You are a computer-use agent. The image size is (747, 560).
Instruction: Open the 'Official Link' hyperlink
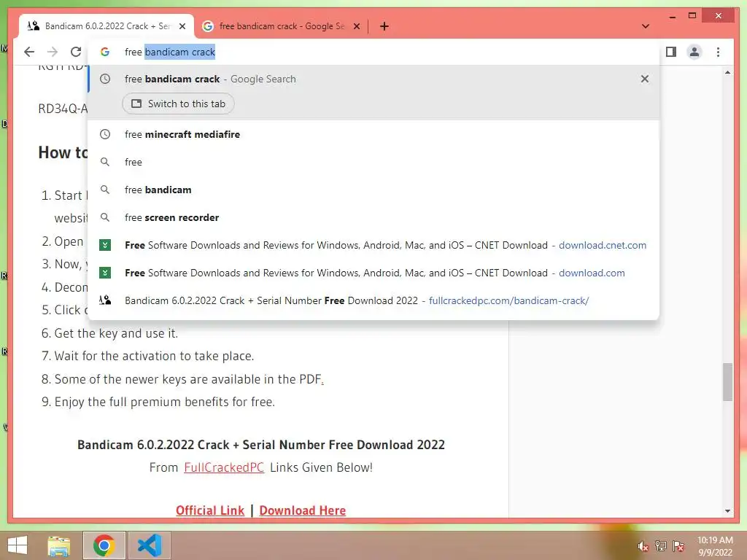click(x=210, y=510)
